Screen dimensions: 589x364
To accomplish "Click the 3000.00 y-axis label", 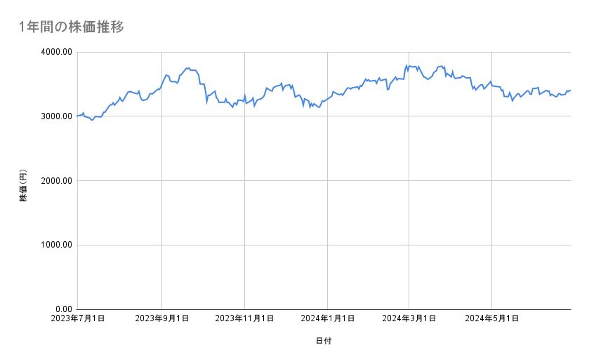I will [x=55, y=116].
